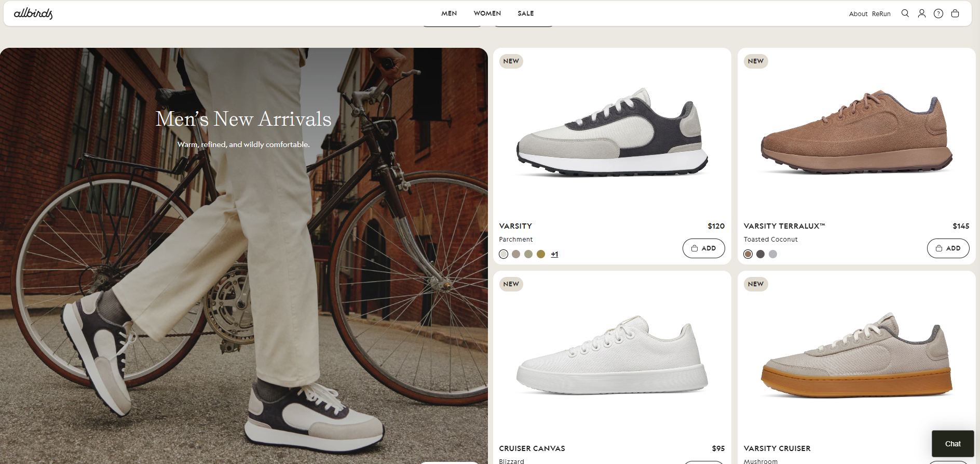Go to the About link

coord(857,14)
